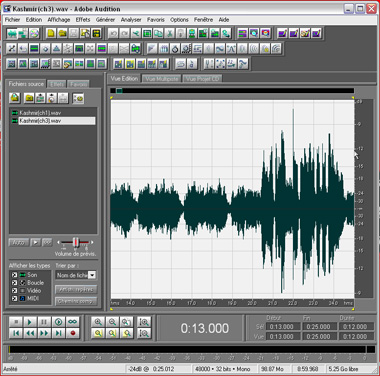This screenshot has width=380, height=376.
Task: Click the Volume de prévis. slider handle
Action: [x=76, y=242]
